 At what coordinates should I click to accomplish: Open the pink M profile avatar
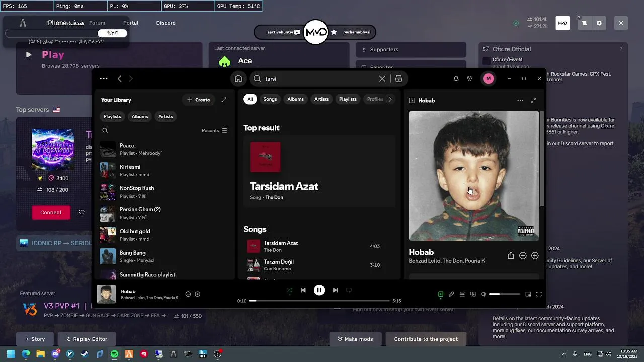coord(488,79)
